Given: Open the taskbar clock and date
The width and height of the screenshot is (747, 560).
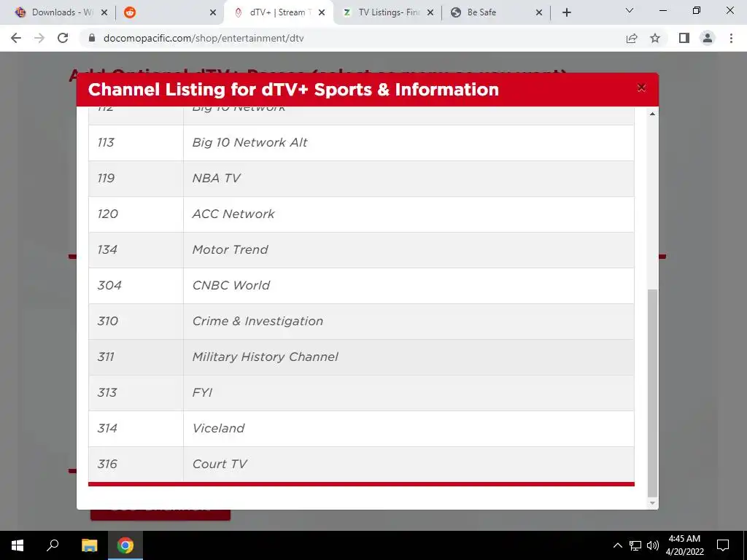Looking at the screenshot, I should [684, 545].
